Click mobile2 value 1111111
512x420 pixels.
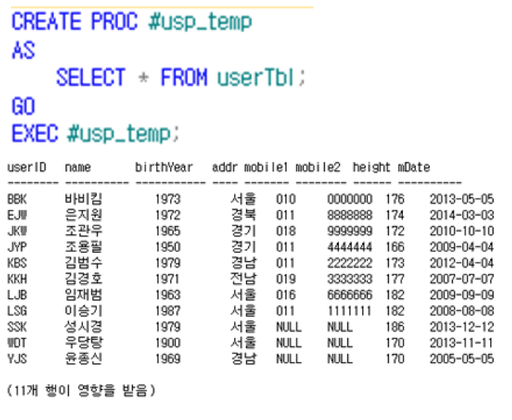[350, 311]
